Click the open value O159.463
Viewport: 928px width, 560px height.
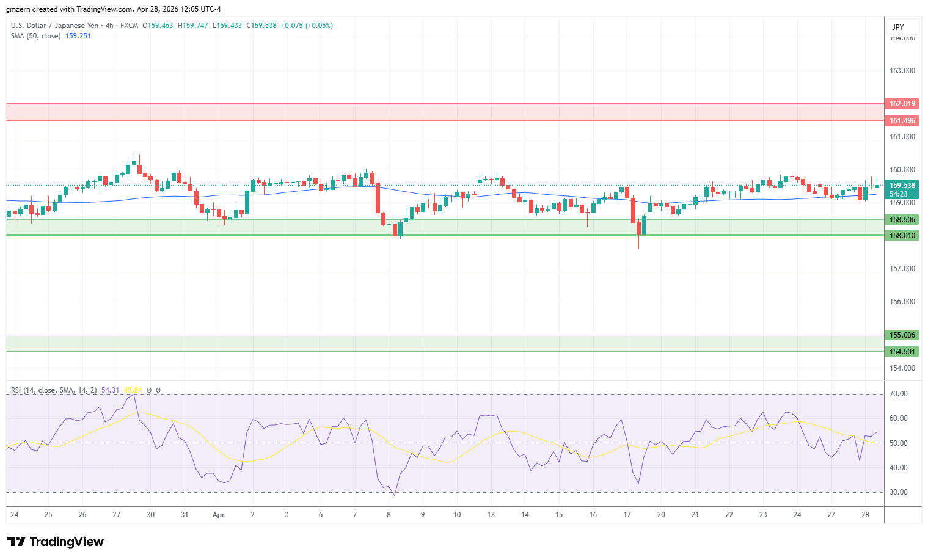coord(158,26)
